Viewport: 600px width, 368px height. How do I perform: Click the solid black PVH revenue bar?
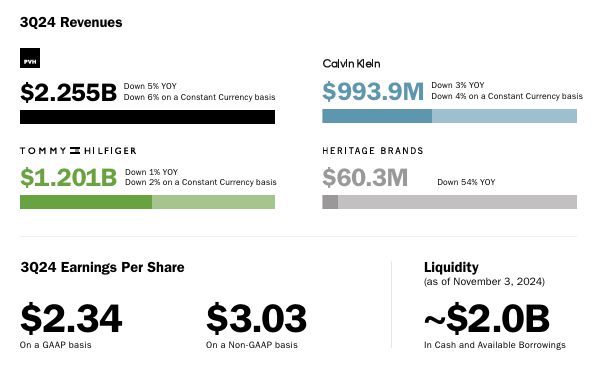point(147,117)
